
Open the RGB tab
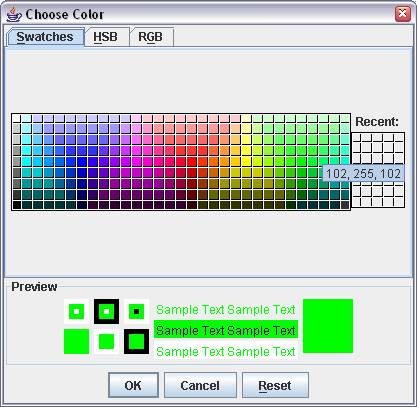[x=151, y=37]
